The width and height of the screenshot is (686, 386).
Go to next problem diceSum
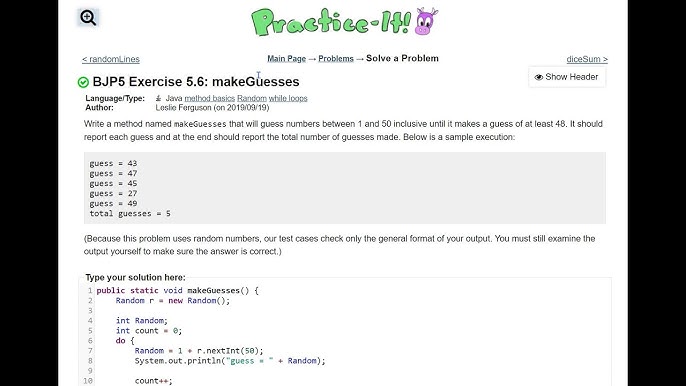tap(587, 59)
